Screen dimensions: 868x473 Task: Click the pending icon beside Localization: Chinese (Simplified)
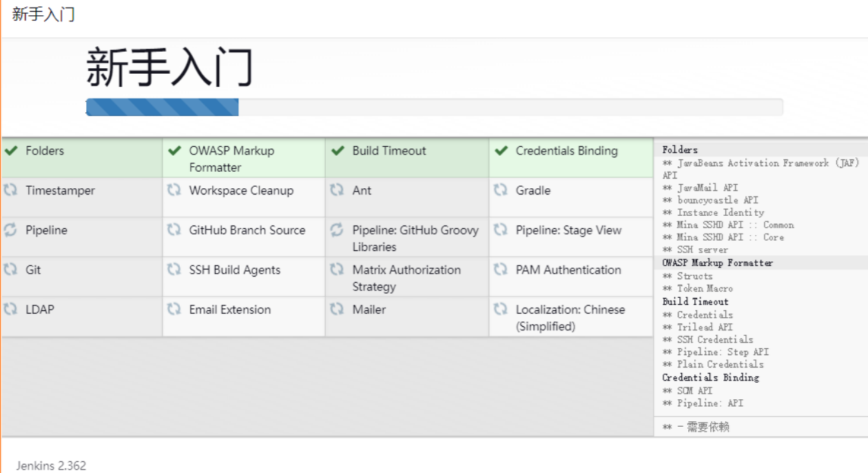[x=501, y=309]
